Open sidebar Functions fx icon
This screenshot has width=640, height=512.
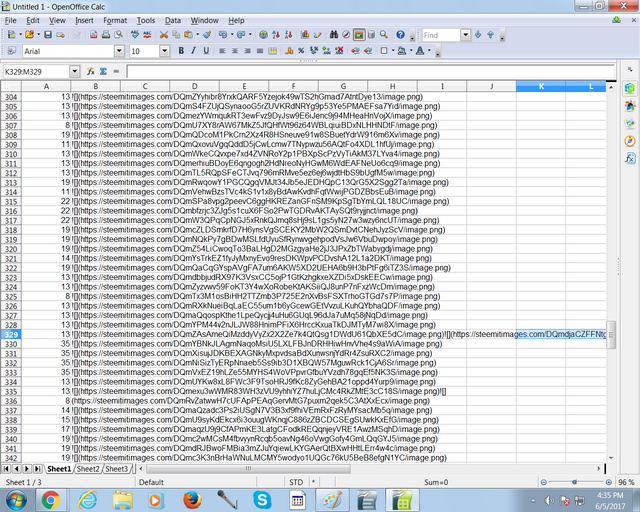[630, 158]
